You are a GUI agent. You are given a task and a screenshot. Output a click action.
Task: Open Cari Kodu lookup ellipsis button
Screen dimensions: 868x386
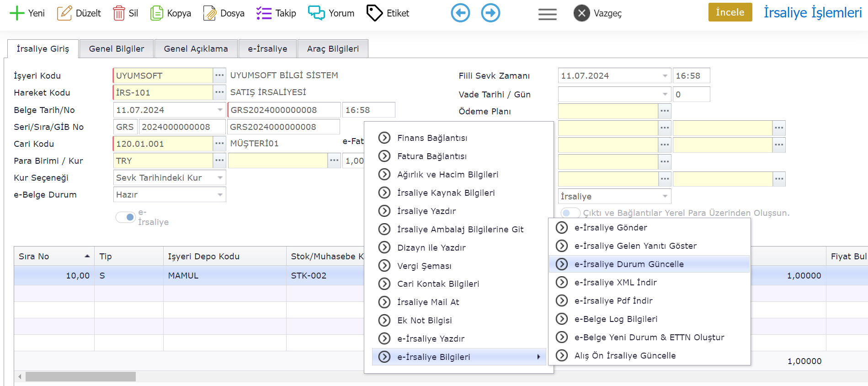coord(219,144)
